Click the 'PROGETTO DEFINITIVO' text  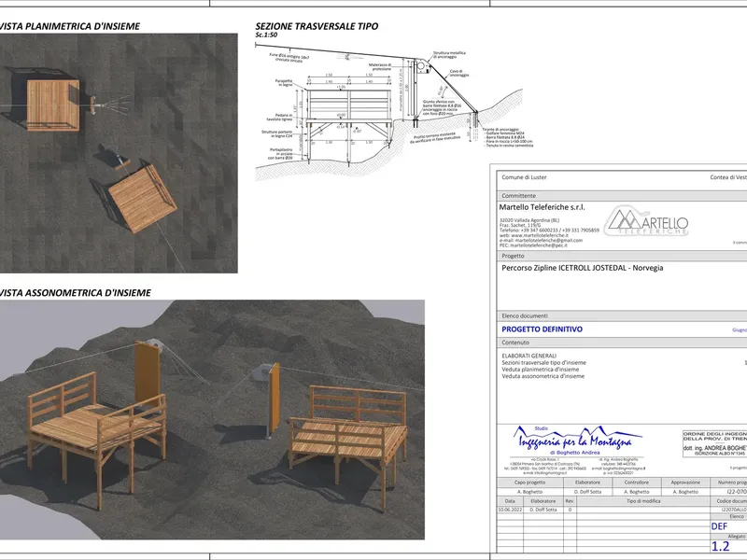pyautogui.click(x=543, y=329)
